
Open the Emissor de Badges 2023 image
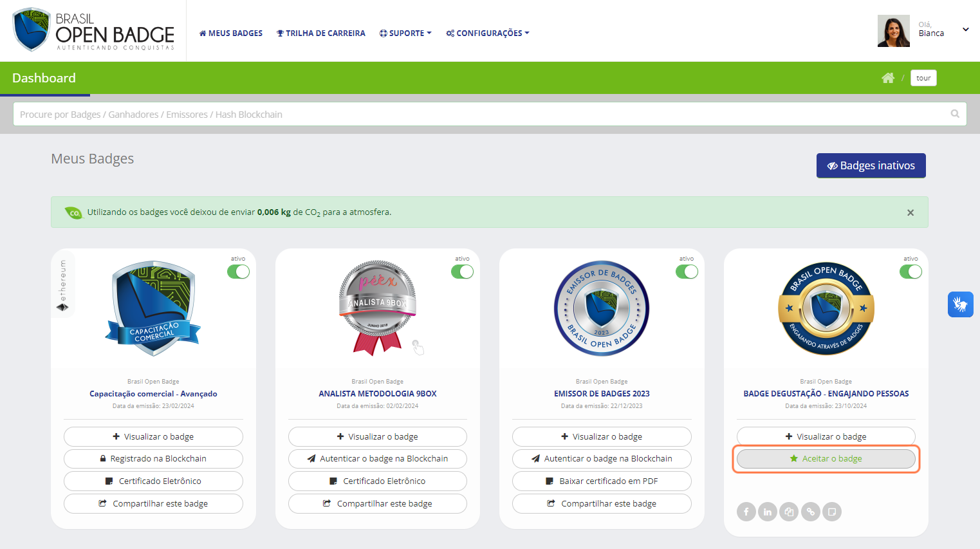(602, 308)
